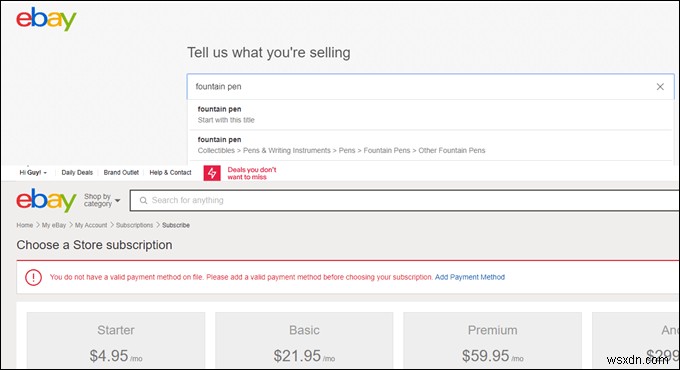680x370 pixels.
Task: Click the red lightning deals icon
Action: pos(212,173)
